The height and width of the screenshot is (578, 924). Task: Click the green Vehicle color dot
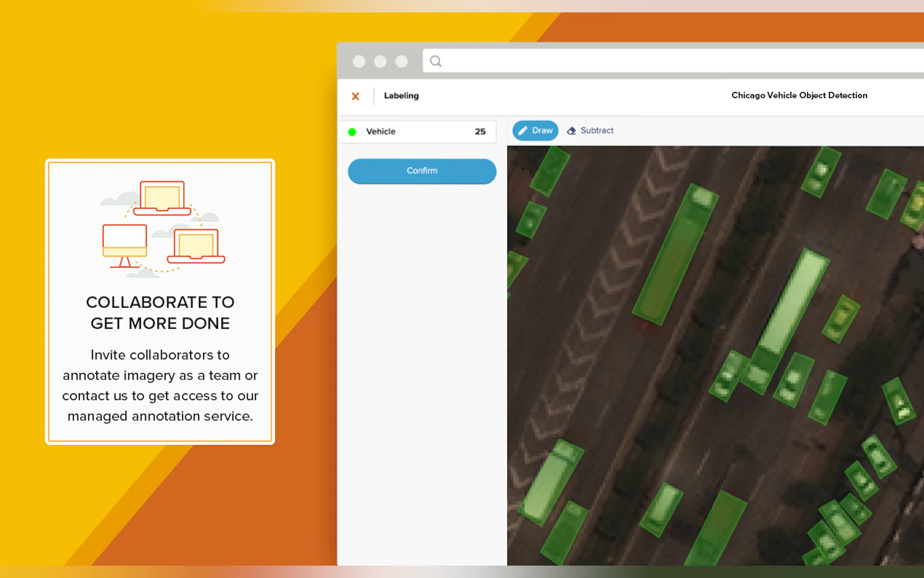pos(352,132)
